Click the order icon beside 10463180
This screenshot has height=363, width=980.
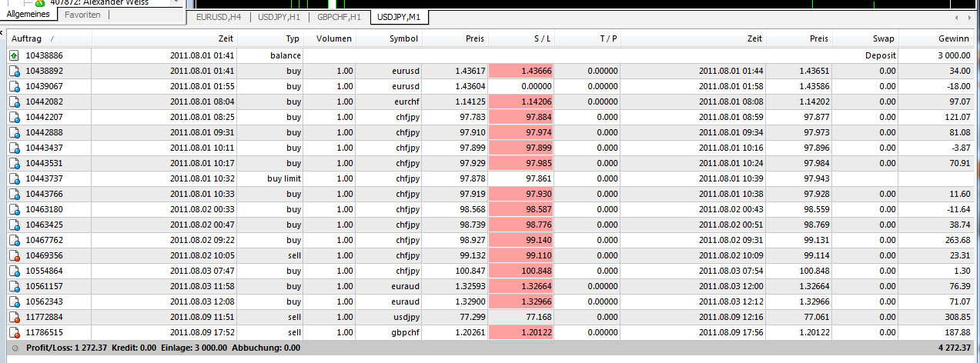click(15, 210)
